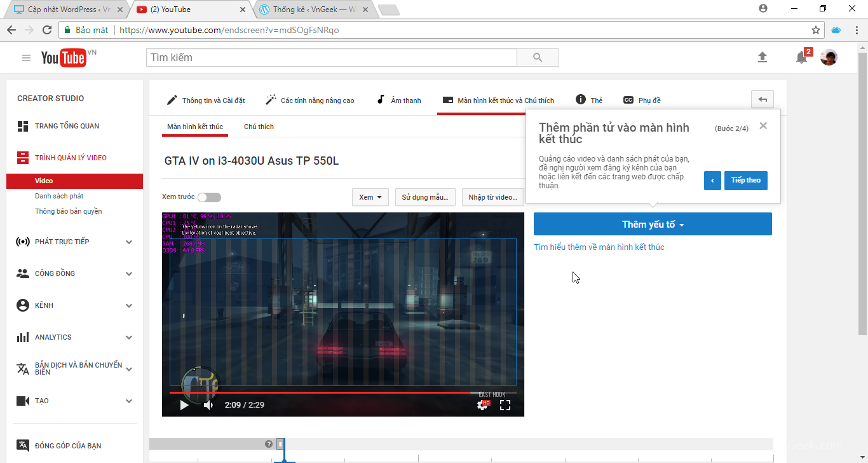Switch to the Phụ đề tab

pos(642,100)
